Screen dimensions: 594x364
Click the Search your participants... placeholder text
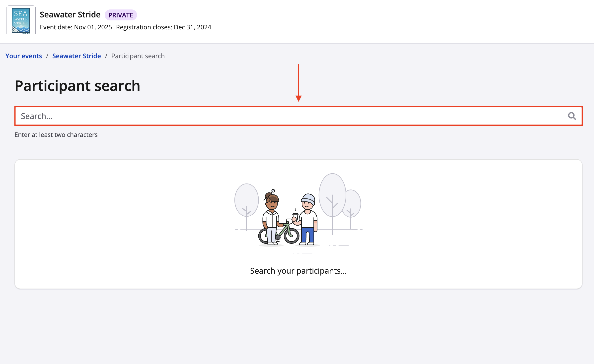pos(298,271)
